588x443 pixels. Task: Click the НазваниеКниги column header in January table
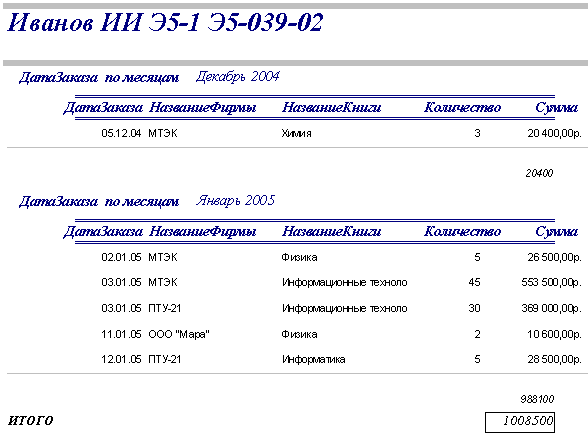[x=332, y=231]
